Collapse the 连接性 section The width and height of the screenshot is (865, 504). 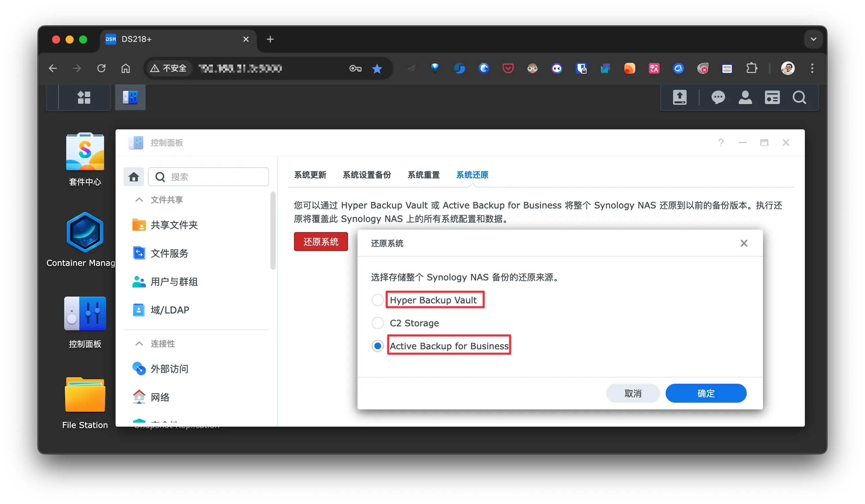[139, 344]
